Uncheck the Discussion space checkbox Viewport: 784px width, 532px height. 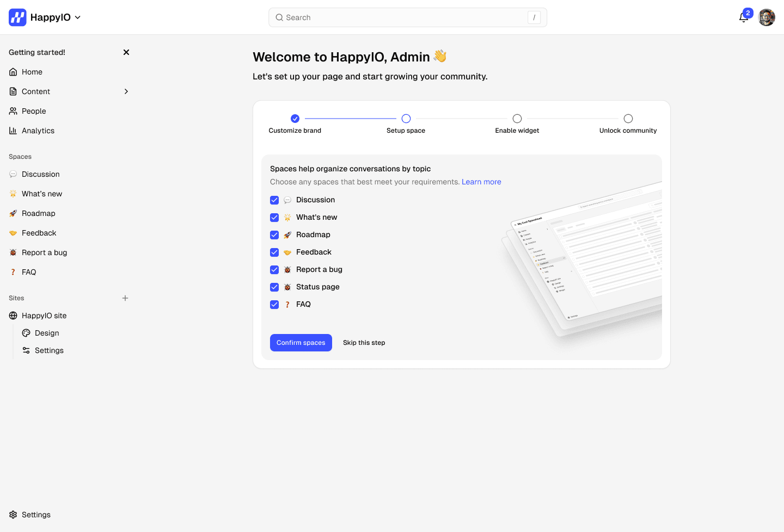tap(274, 200)
